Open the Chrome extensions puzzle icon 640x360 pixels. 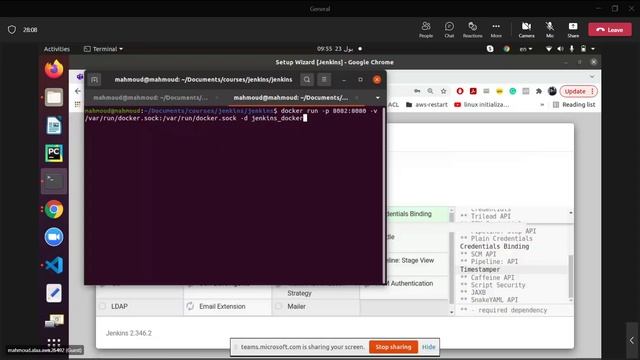click(x=539, y=91)
